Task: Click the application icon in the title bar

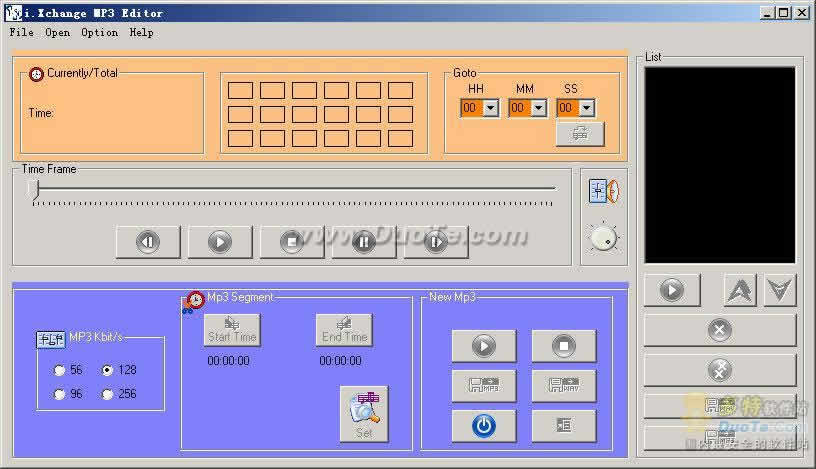Action: 13,12
